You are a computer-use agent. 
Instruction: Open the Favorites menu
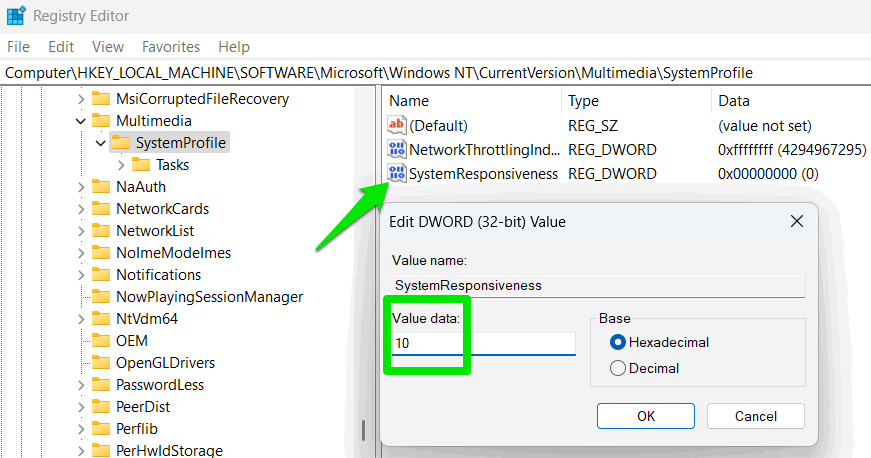click(x=171, y=47)
